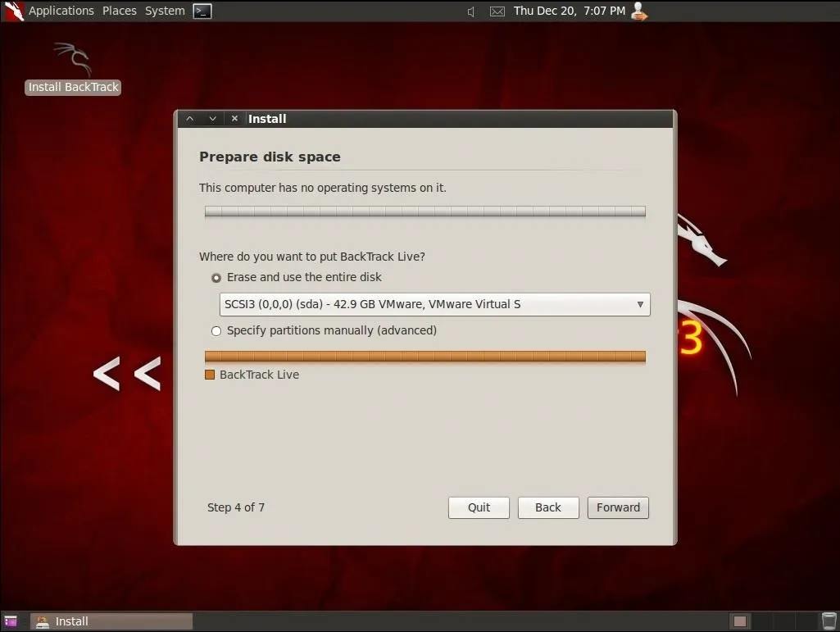The height and width of the screenshot is (632, 840).
Task: Click the Thu Dec 20 clock
Action: pos(570,11)
